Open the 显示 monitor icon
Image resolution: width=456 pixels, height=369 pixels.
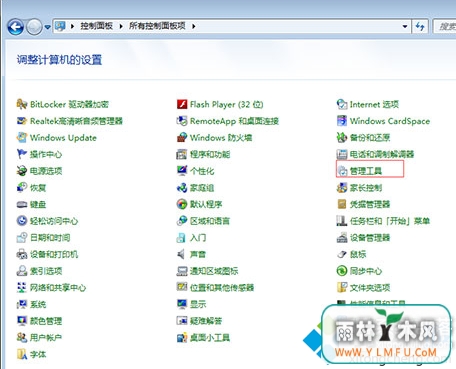(x=182, y=304)
